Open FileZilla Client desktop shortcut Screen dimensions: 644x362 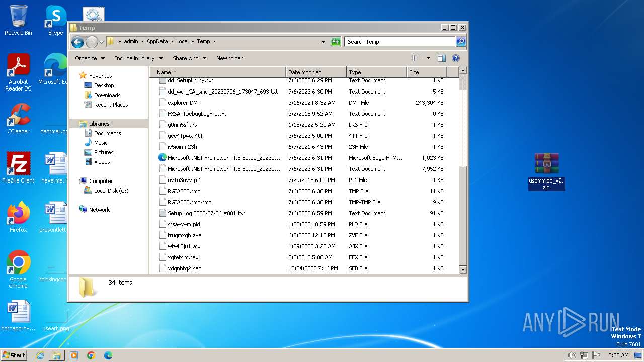(x=18, y=167)
